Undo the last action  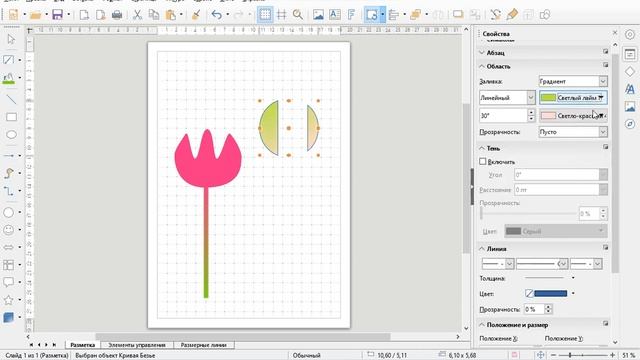(x=216, y=15)
